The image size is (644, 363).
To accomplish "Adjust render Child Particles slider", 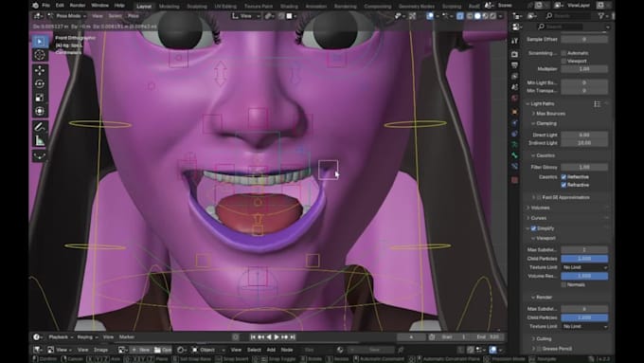I will point(584,318).
